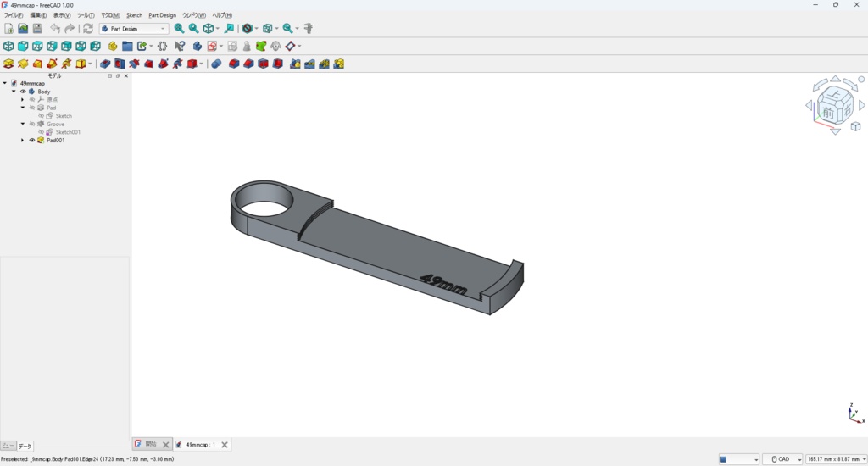Open the measure caliper tool

click(x=309, y=28)
